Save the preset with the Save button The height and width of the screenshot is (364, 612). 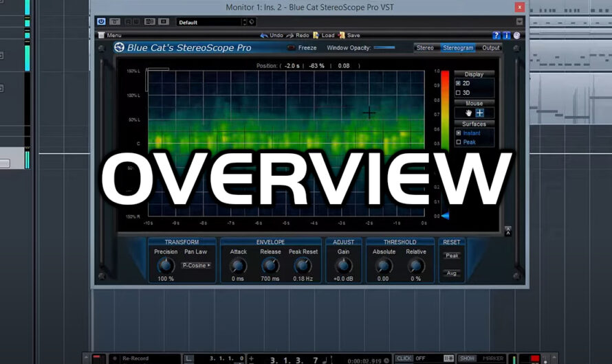click(349, 35)
